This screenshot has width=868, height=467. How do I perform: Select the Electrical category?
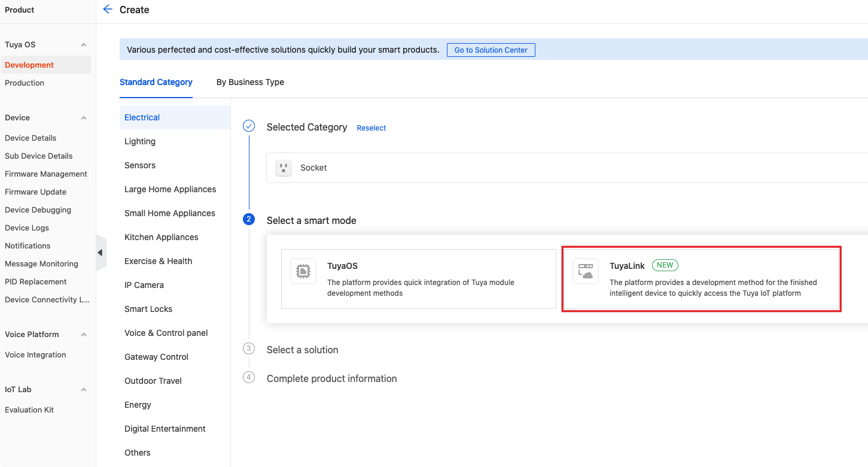coord(175,117)
